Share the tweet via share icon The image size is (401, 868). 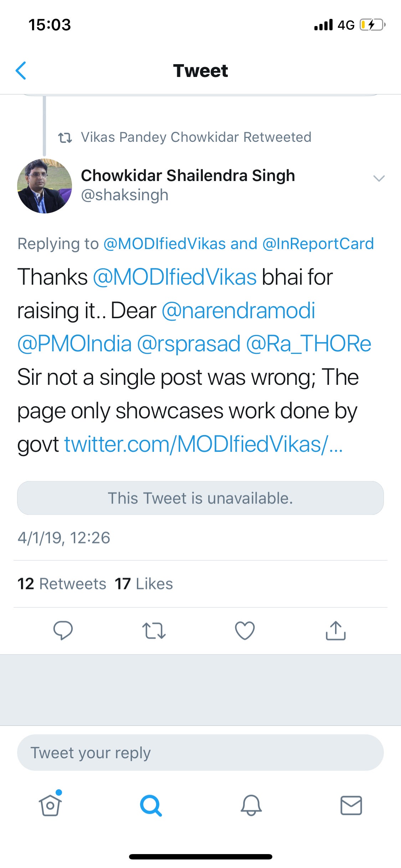click(x=336, y=630)
